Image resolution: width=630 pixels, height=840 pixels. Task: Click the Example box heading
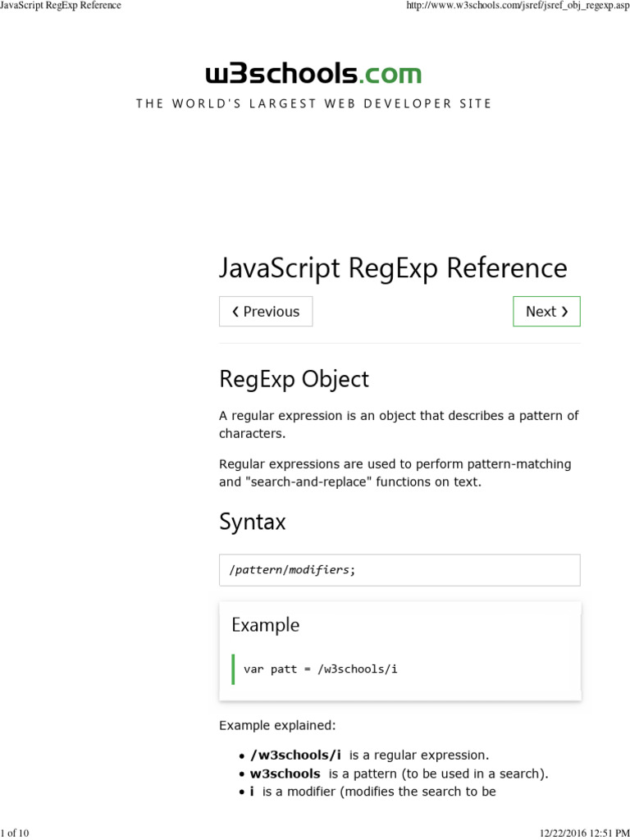265,624
